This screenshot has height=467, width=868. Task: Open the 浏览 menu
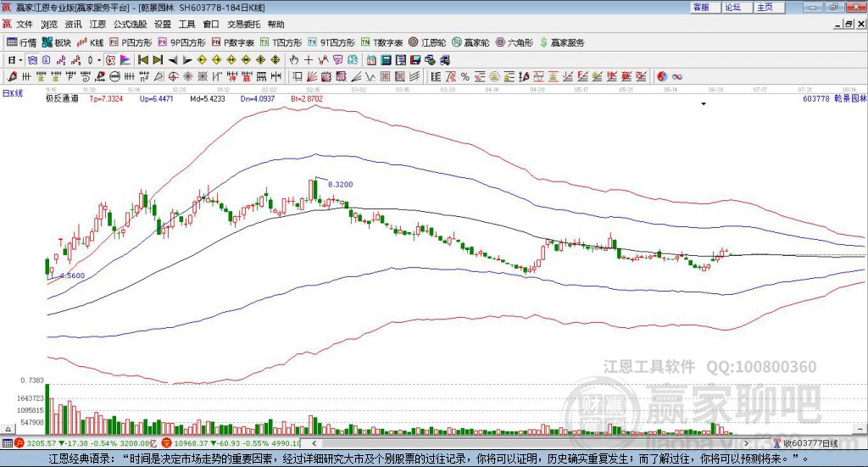tap(48, 25)
